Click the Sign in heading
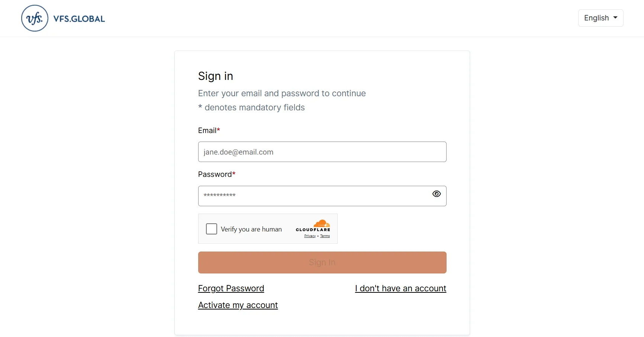The image size is (644, 337). [x=216, y=76]
